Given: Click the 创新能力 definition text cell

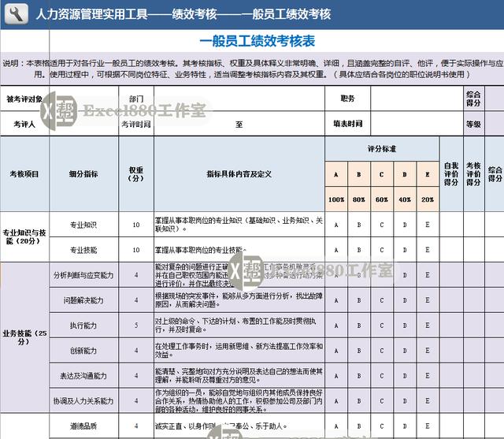Looking at the screenshot, I should pos(239,350).
